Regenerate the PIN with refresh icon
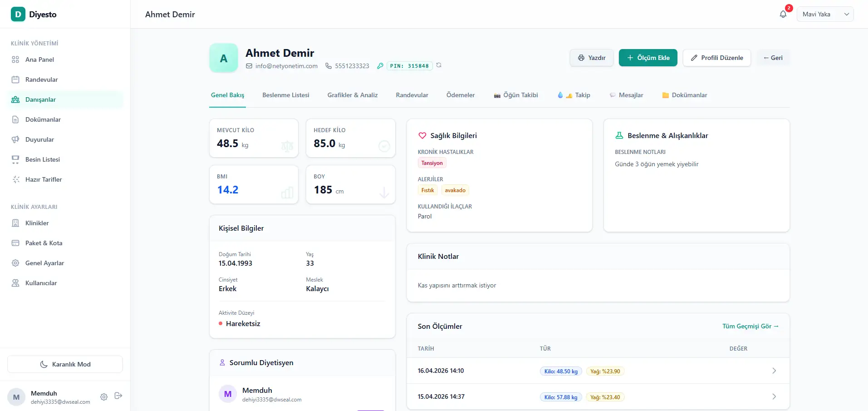Screen dimensions: 868x411 pos(439,65)
